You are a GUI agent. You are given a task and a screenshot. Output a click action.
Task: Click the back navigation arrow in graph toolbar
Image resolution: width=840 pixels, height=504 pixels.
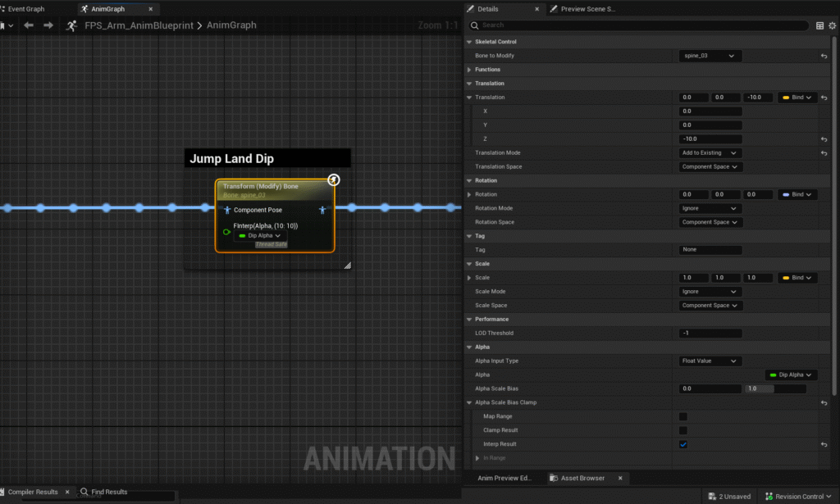(29, 25)
